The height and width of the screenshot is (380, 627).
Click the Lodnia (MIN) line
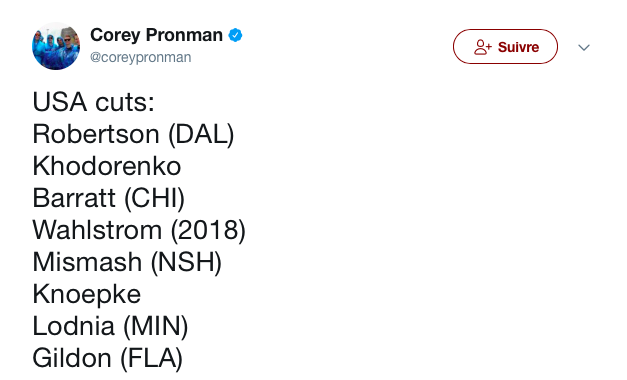110,326
